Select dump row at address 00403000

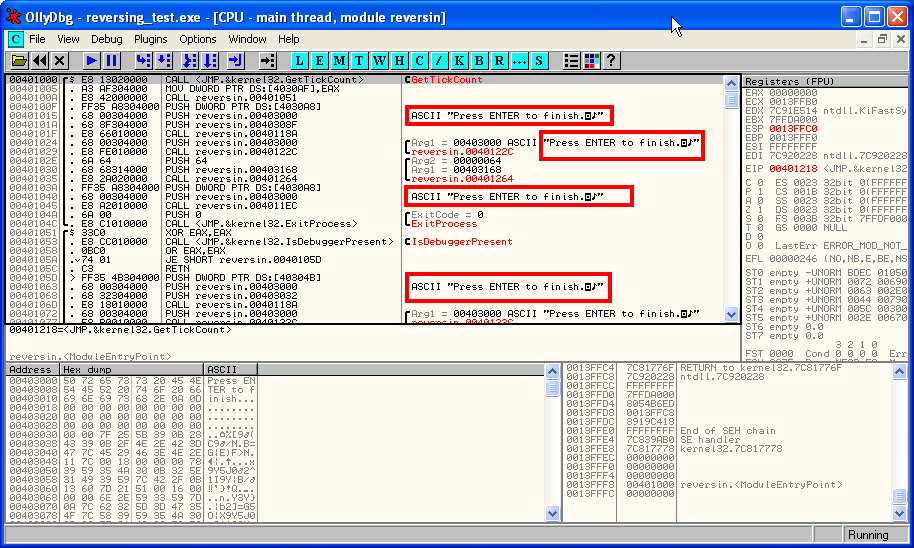pyautogui.click(x=132, y=381)
